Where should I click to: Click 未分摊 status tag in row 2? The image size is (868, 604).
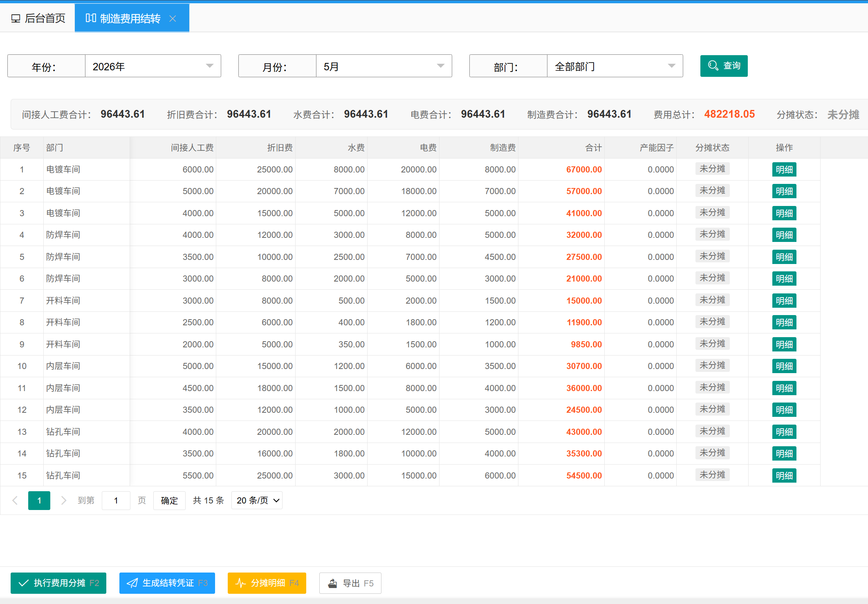[712, 190]
